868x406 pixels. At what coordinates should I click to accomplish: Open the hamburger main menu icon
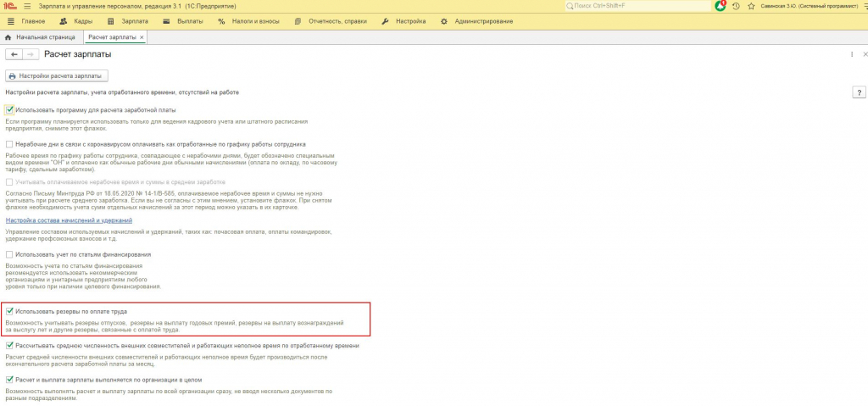[28, 6]
